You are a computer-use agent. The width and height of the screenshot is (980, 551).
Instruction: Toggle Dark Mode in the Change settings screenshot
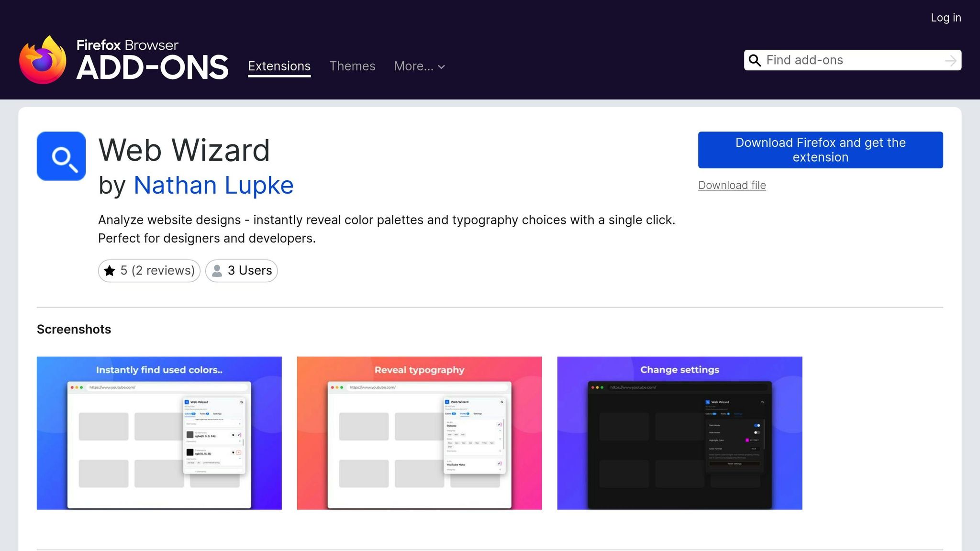[x=757, y=425]
